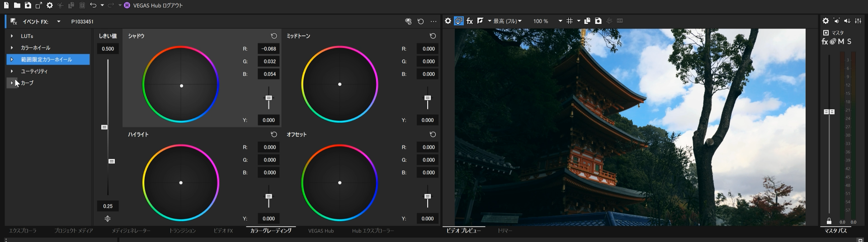Toggle the preview grid overlay icon
The height and width of the screenshot is (242, 868).
coord(570,21)
